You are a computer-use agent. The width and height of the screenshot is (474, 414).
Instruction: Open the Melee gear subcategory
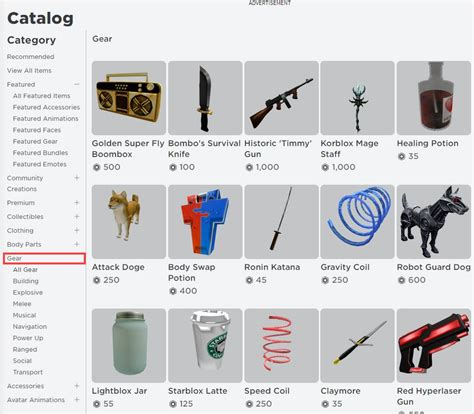point(22,304)
